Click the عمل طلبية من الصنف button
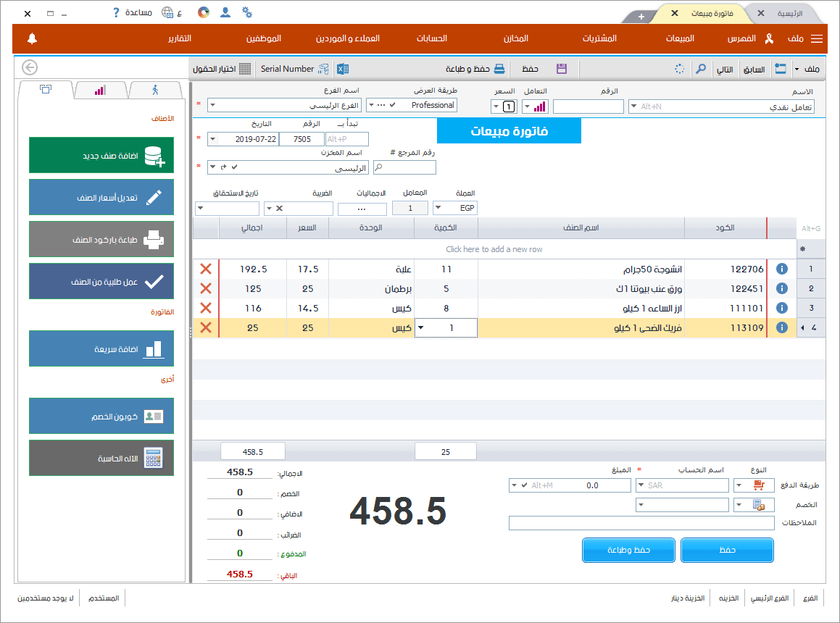The image size is (840, 623). 101,281
